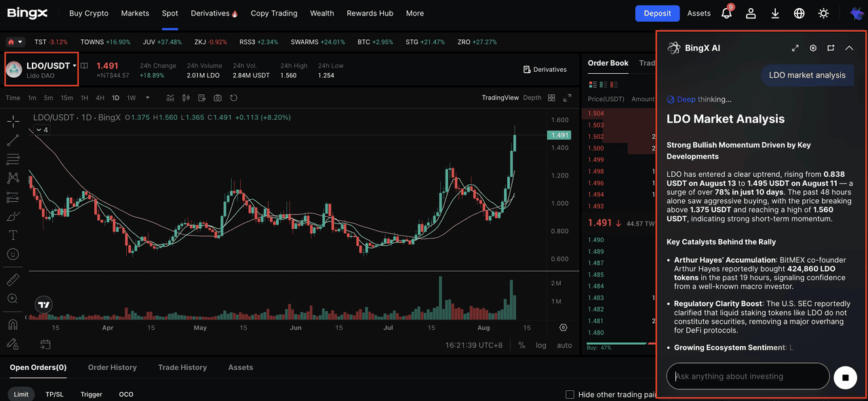Open the More navigation menu
The image size is (868, 401).
(415, 13)
